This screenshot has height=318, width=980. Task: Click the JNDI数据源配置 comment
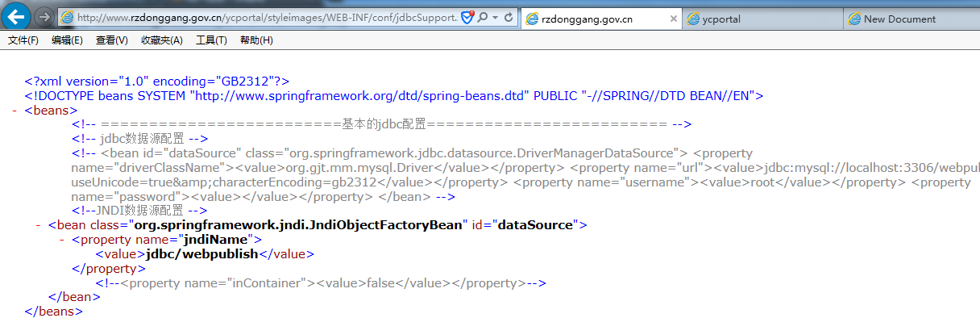[x=139, y=211]
